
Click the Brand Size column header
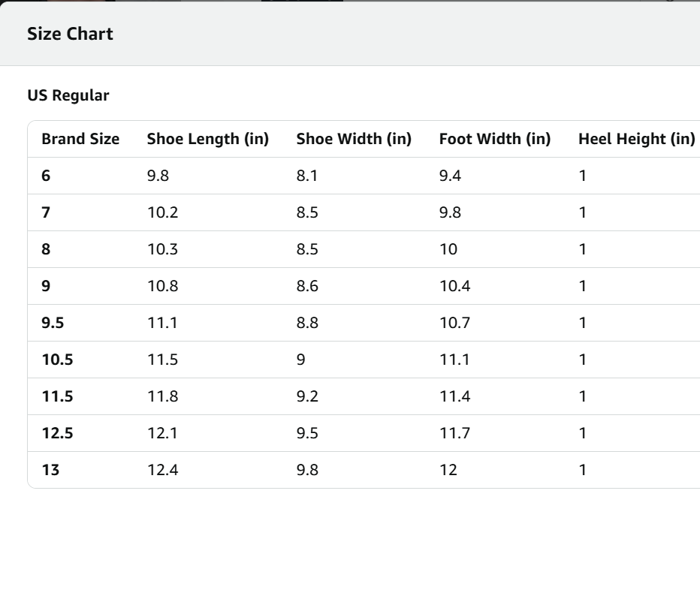click(x=80, y=139)
